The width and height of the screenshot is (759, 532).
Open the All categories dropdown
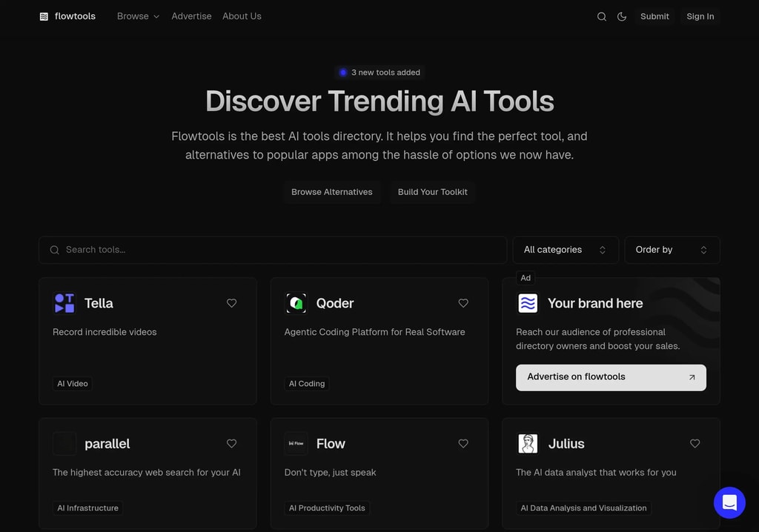[x=566, y=250]
